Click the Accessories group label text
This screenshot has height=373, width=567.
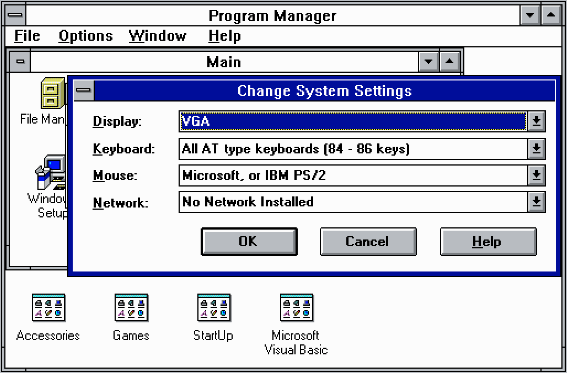(x=48, y=335)
